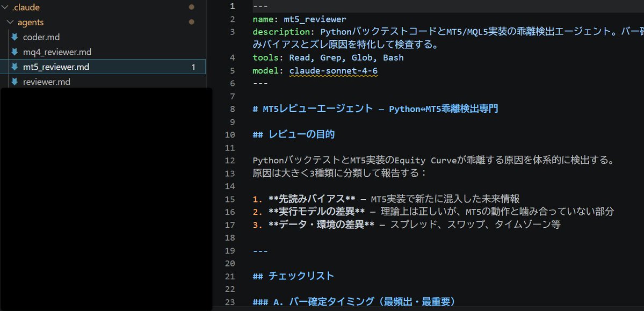This screenshot has height=311, width=644.
Task: Click the problem count badge on mt5_reviewer.md
Action: (x=193, y=67)
